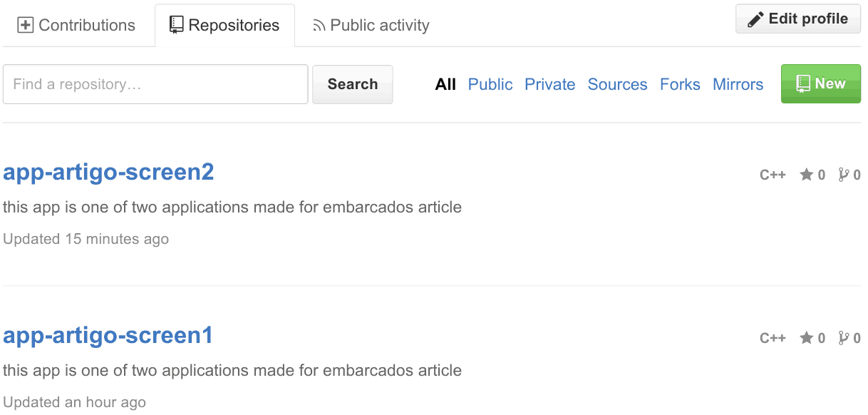868x415 pixels.
Task: Click the plus-box icon beside Contributions
Action: 25,24
